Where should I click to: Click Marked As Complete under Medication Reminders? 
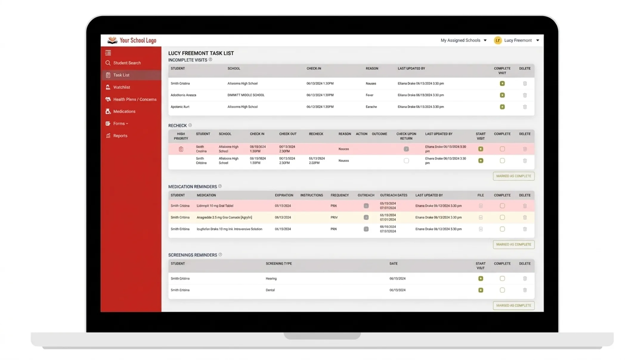click(x=513, y=244)
